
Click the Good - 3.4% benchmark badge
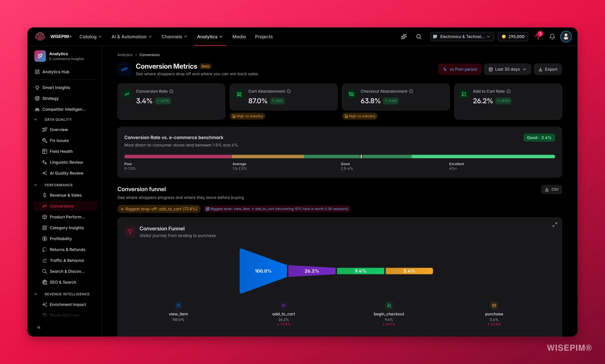point(539,138)
